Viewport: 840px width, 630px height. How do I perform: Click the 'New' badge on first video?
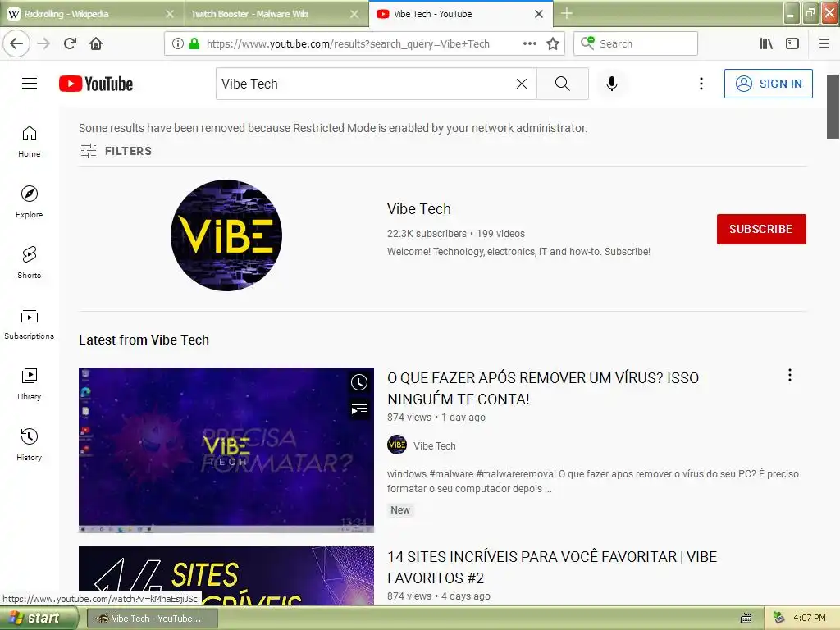tap(400, 510)
